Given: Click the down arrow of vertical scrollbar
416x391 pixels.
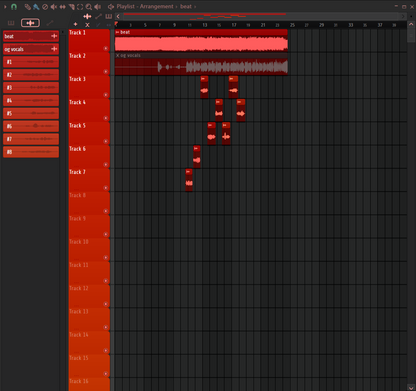Looking at the screenshot, I should pyautogui.click(x=411, y=388).
